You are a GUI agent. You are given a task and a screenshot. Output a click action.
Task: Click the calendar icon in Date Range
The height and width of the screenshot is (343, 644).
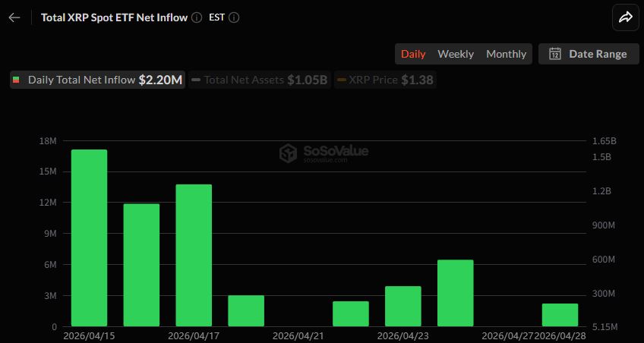(555, 54)
